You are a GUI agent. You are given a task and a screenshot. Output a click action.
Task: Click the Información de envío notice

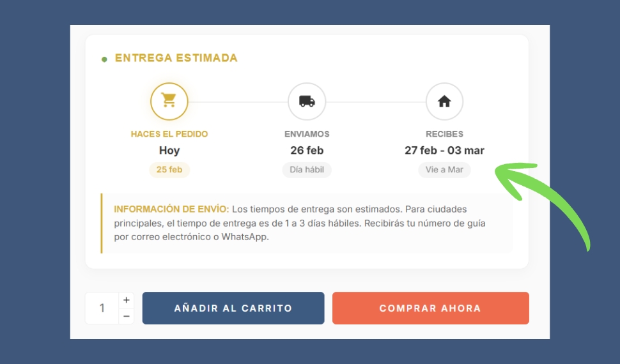pos(307,223)
